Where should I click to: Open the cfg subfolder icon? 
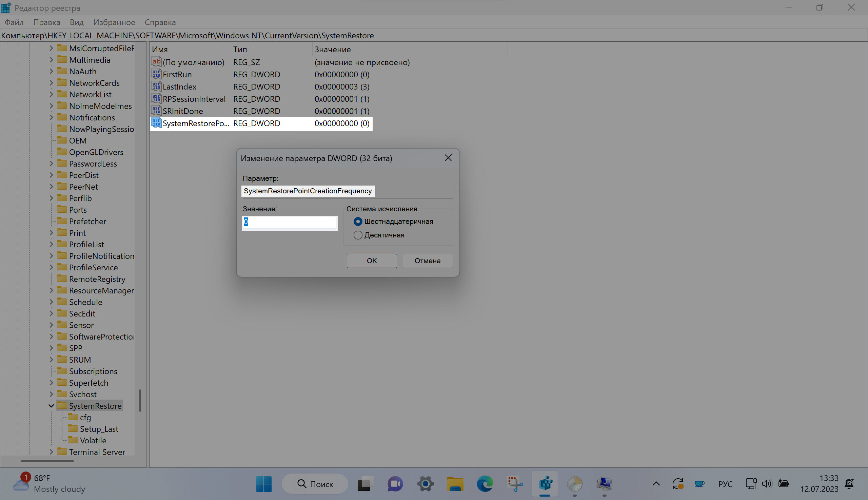73,417
